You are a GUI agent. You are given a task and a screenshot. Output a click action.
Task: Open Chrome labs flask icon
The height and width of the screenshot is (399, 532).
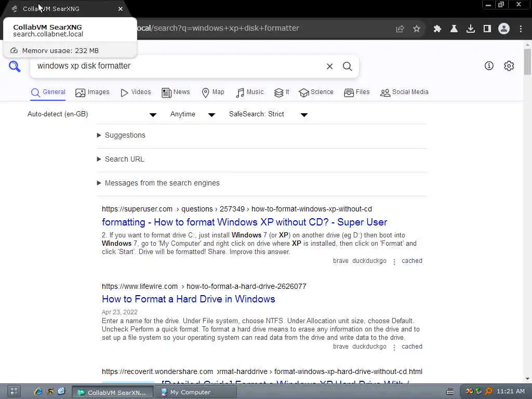pyautogui.click(x=454, y=29)
